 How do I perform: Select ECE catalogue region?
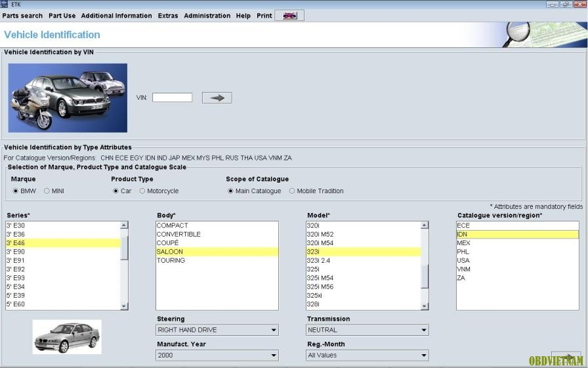[518, 225]
